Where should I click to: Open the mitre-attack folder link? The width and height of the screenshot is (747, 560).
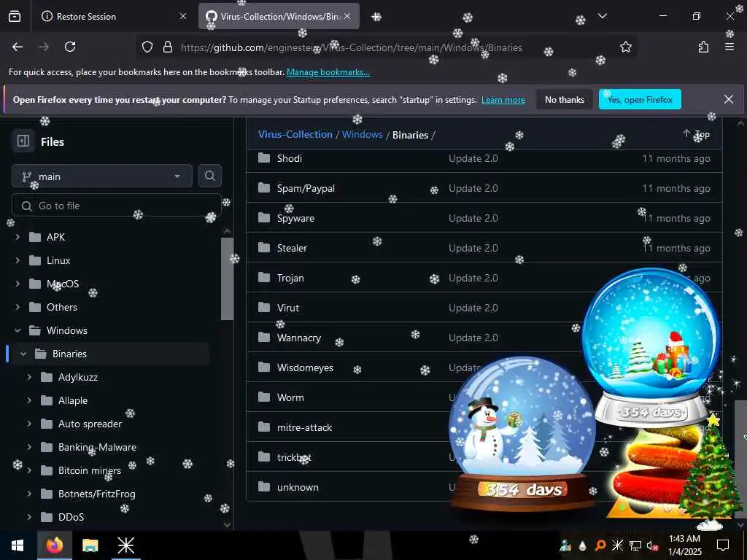pyautogui.click(x=304, y=427)
